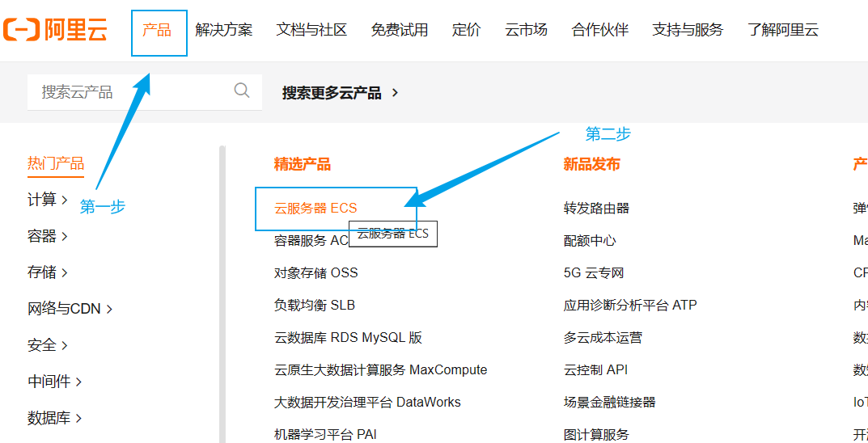Open the 转发路由器 link
Image resolution: width=868 pixels, height=443 pixels.
coord(597,209)
